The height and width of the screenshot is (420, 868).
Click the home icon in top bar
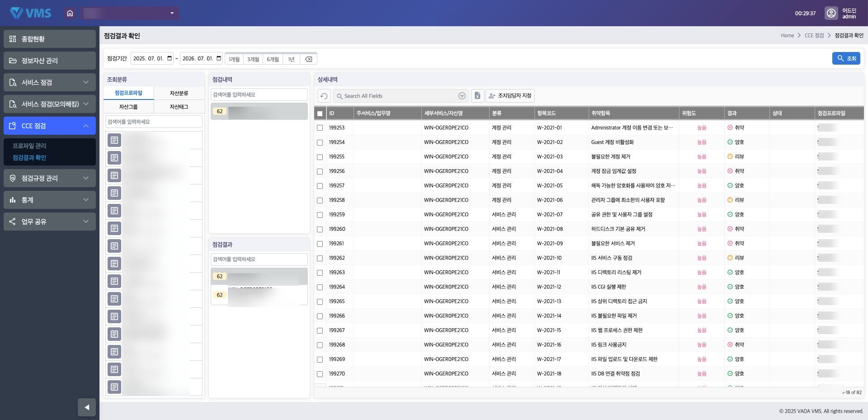pyautogui.click(x=70, y=13)
